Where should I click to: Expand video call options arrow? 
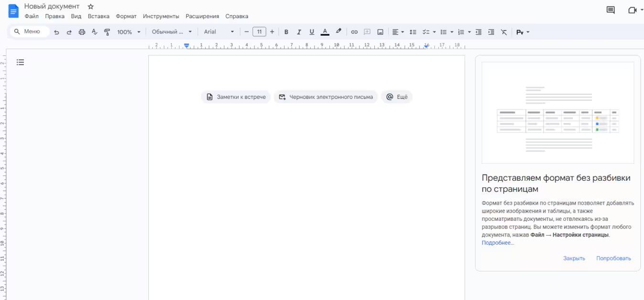(642, 10)
